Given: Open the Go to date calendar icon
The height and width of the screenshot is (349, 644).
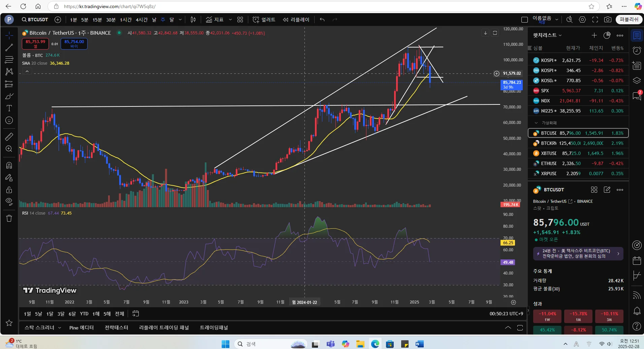Looking at the screenshot, I should coord(136,314).
